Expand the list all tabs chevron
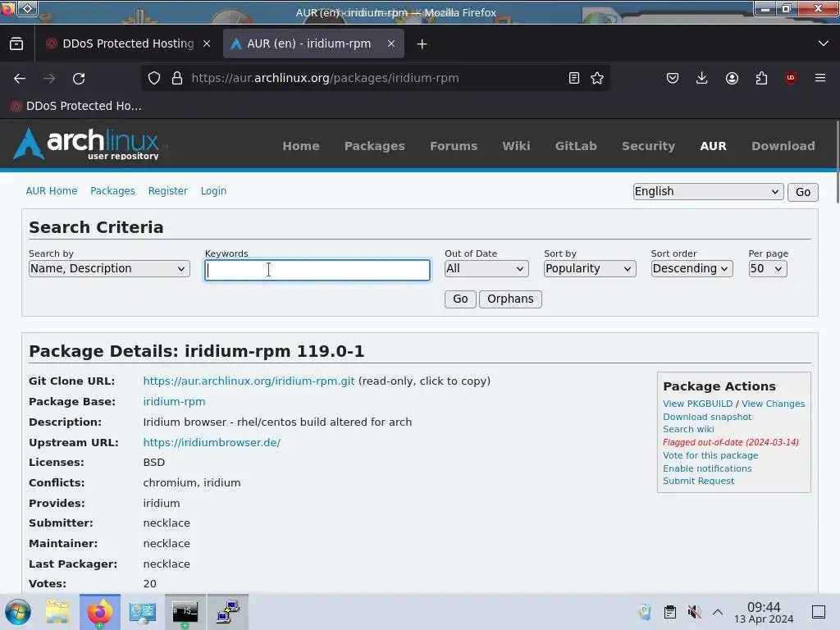 (824, 43)
